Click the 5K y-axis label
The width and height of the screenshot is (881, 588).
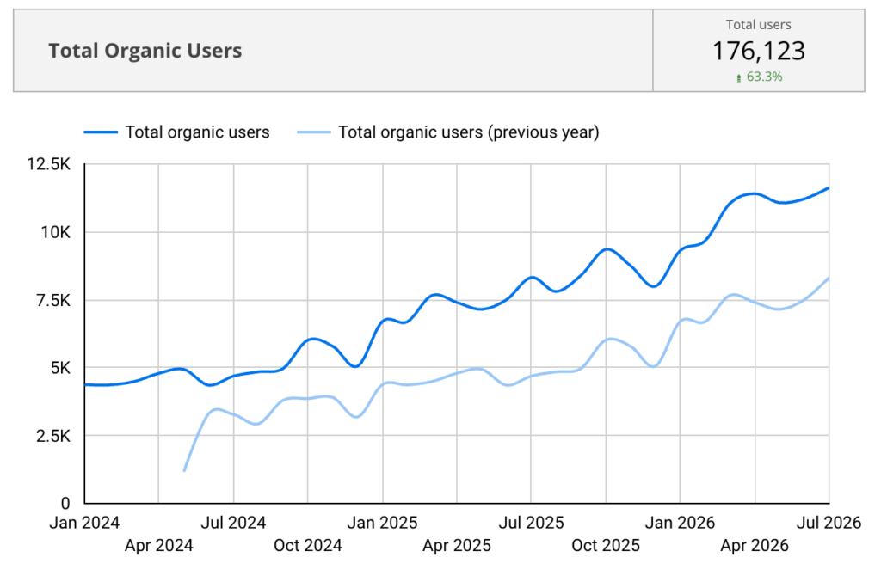coord(60,368)
